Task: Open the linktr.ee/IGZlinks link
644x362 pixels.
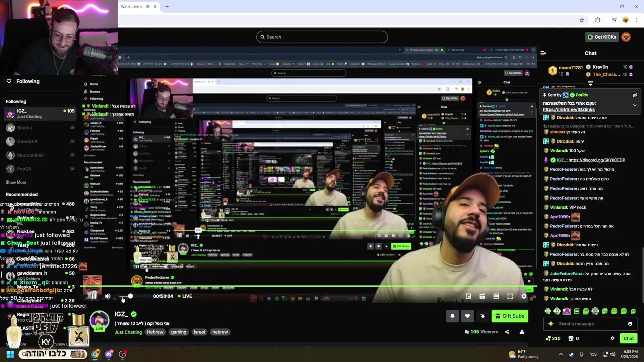Action: point(569,109)
